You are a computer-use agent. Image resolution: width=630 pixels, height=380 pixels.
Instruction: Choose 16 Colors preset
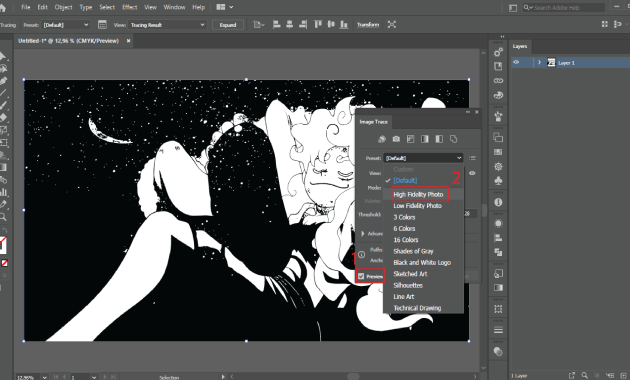pos(406,240)
